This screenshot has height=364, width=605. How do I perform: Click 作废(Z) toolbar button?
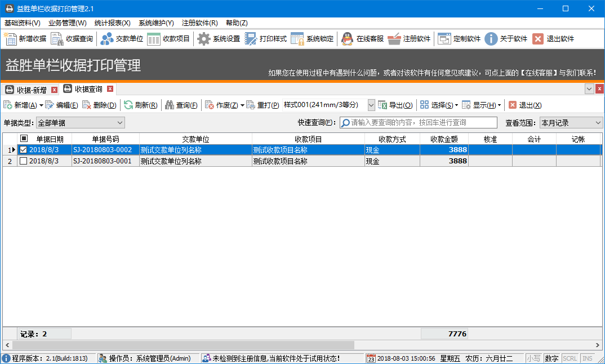pos(221,105)
